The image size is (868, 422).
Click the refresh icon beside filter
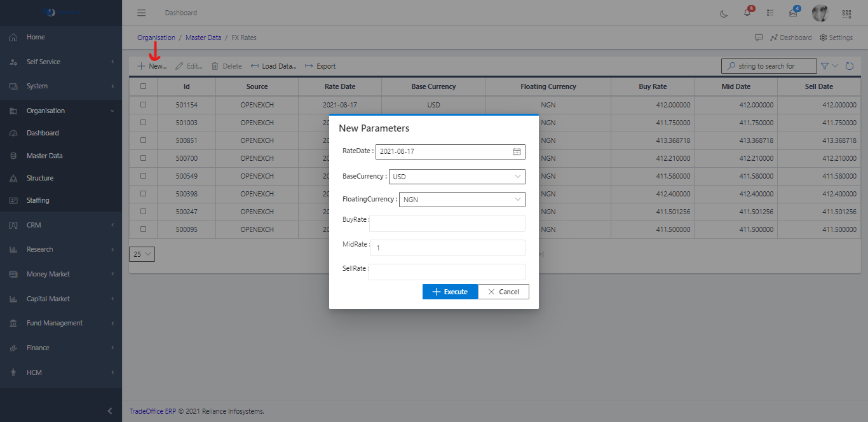tap(850, 66)
